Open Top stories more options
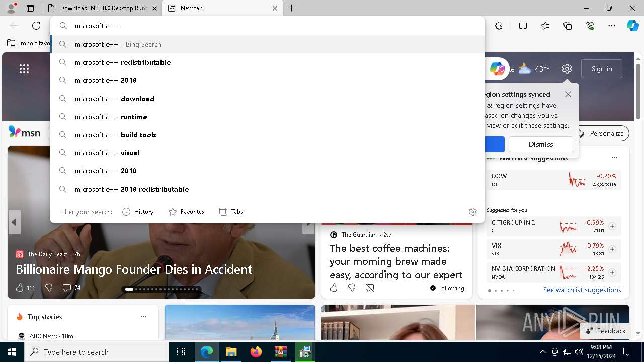This screenshot has width=644, height=362. point(143,317)
